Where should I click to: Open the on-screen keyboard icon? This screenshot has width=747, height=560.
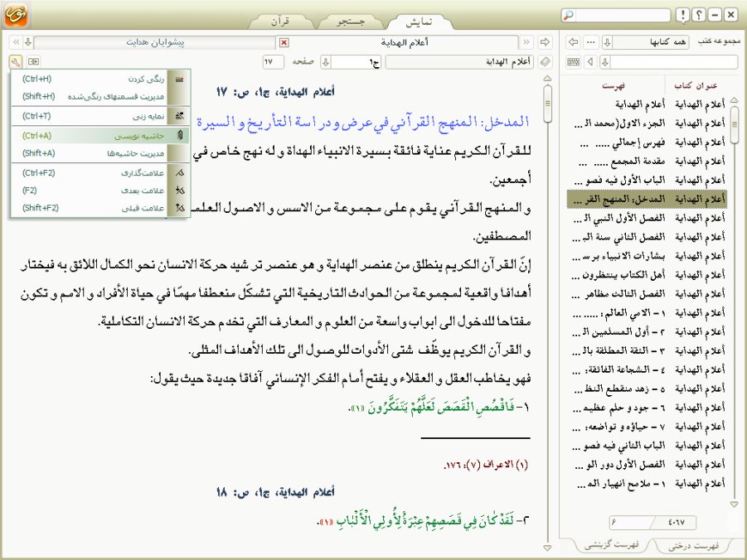(574, 61)
